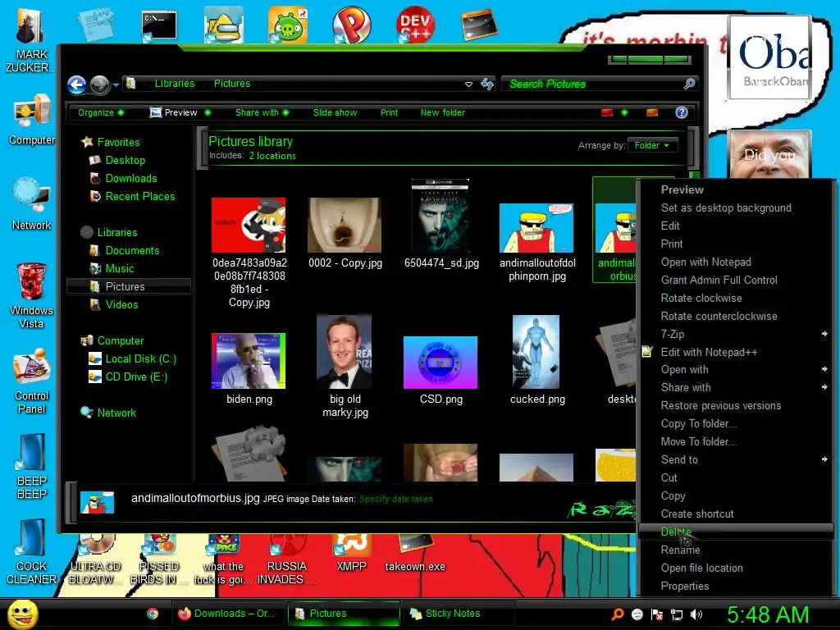The width and height of the screenshot is (840, 630).
Task: Click the Back navigation arrow in Explorer
Action: (x=76, y=84)
